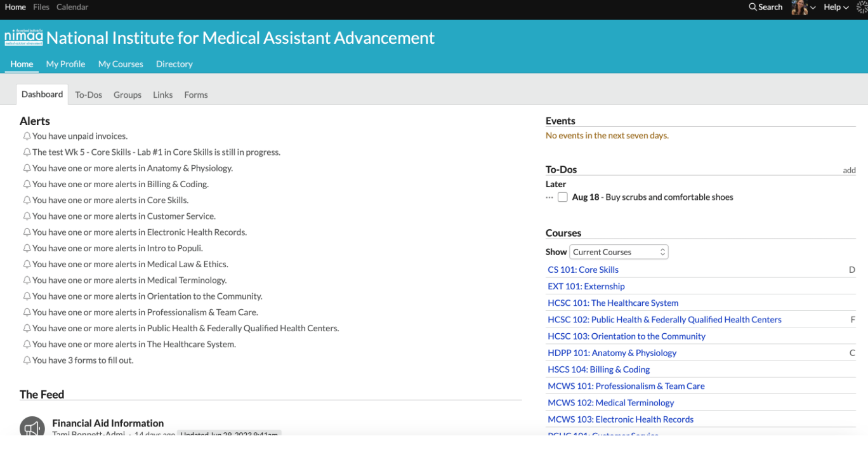The width and height of the screenshot is (868, 462).
Task: Click the NIMAA logo in the header
Action: click(x=23, y=37)
